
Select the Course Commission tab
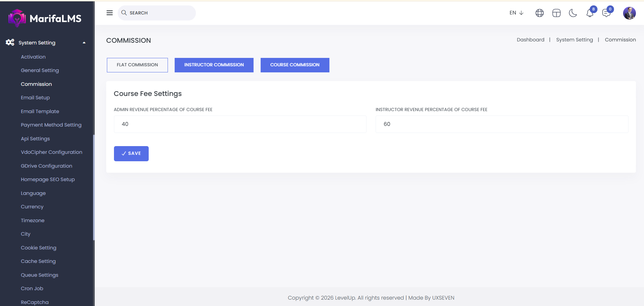click(x=295, y=65)
